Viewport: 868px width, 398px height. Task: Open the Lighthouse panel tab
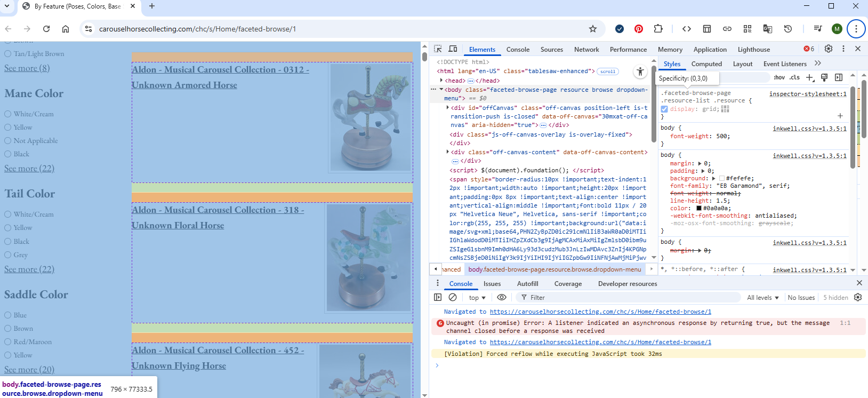(x=754, y=50)
